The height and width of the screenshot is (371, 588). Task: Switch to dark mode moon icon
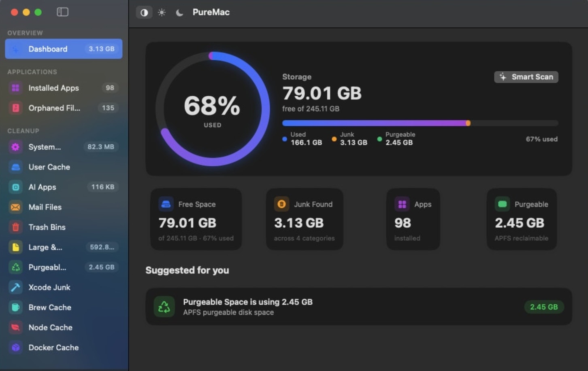click(x=179, y=13)
